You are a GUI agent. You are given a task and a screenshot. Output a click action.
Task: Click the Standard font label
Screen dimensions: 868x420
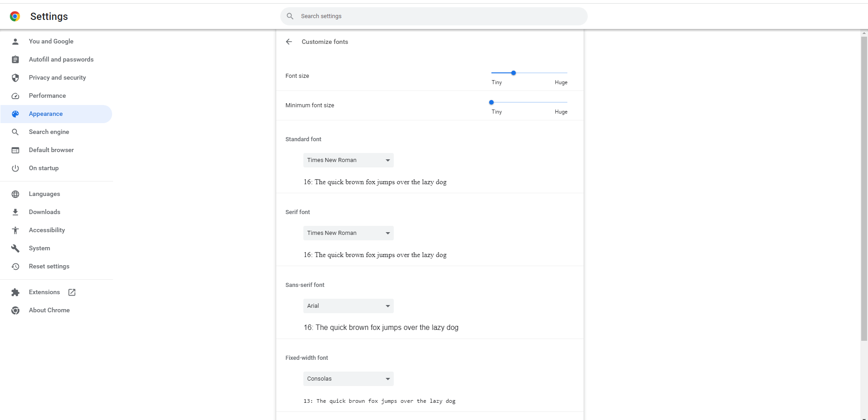click(303, 139)
